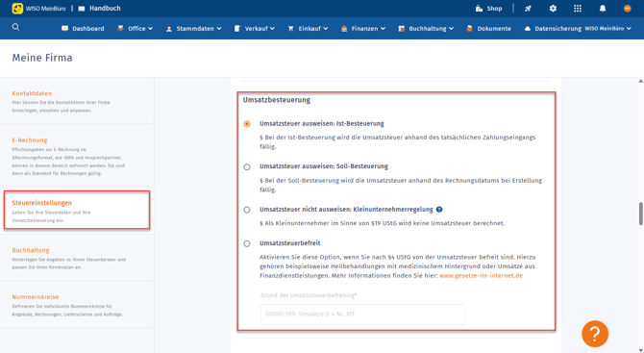Open the WISO MeinBüro account dropdown

point(607,28)
